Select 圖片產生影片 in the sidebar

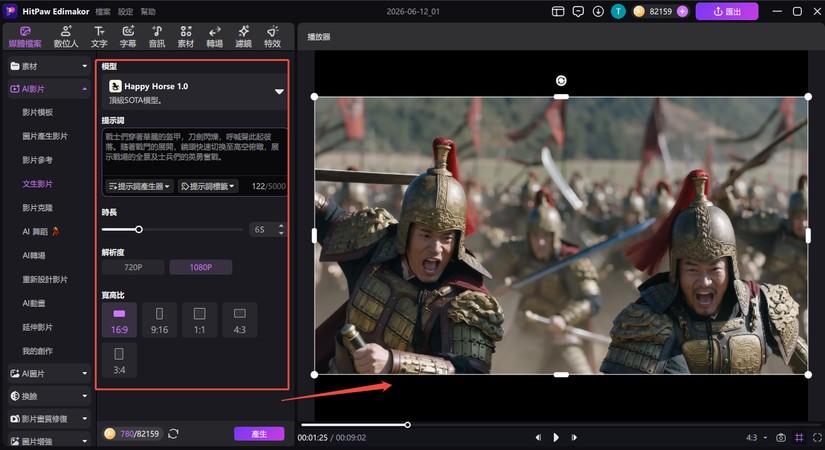pyautogui.click(x=45, y=136)
